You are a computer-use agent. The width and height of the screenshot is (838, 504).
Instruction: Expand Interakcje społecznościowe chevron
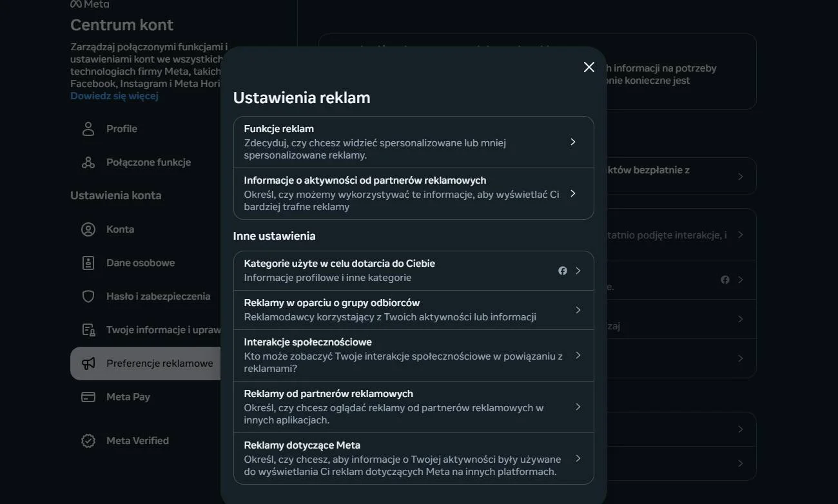coord(578,355)
